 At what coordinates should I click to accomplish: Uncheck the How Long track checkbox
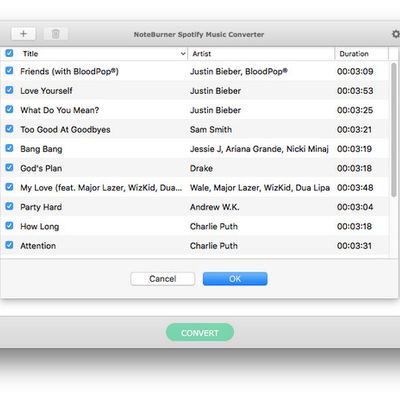[9, 226]
